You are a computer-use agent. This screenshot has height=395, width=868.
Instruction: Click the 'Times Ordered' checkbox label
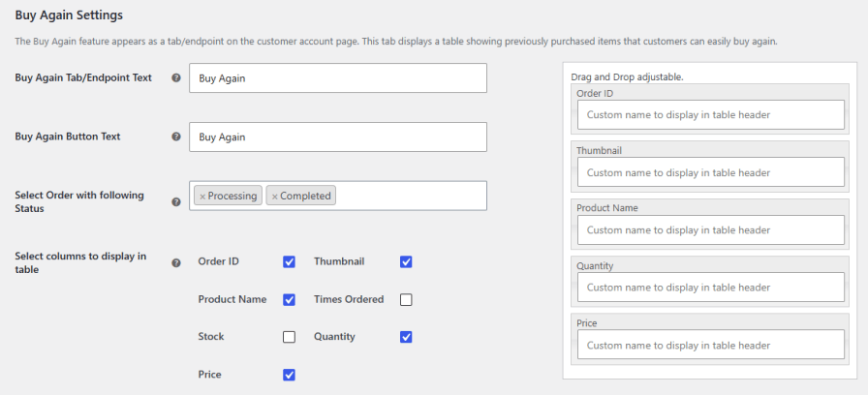point(349,299)
